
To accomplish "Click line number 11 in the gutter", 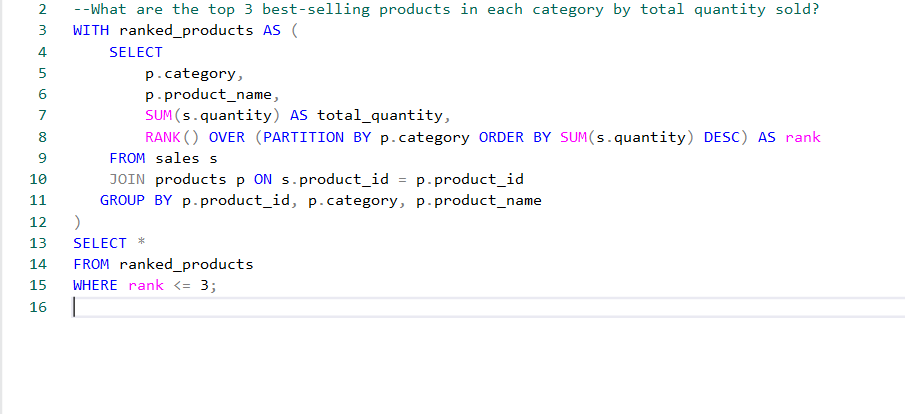I will pyautogui.click(x=38, y=200).
